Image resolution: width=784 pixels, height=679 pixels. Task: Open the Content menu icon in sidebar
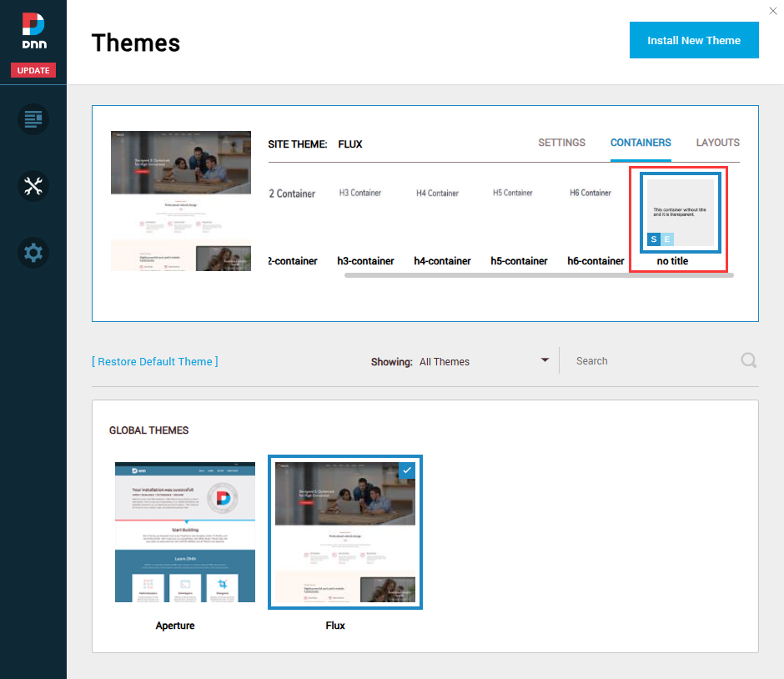click(x=33, y=119)
